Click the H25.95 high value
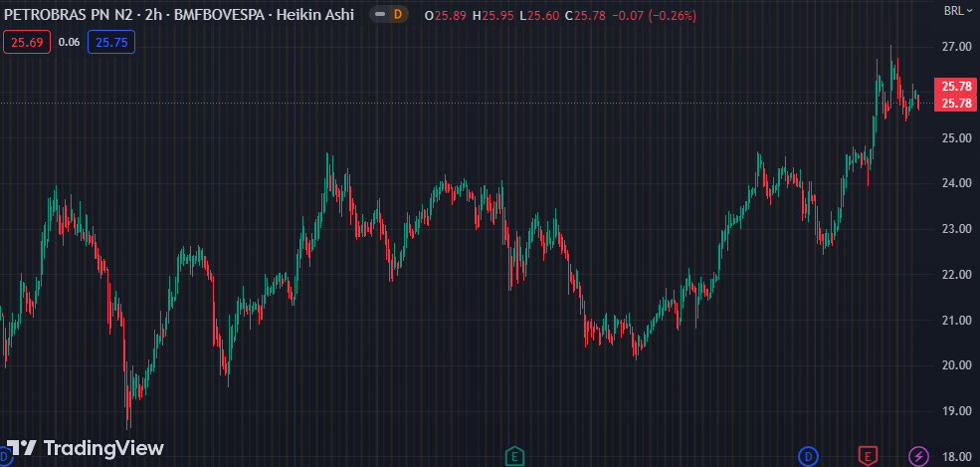Screen dimensions: 980x467 tap(493, 16)
